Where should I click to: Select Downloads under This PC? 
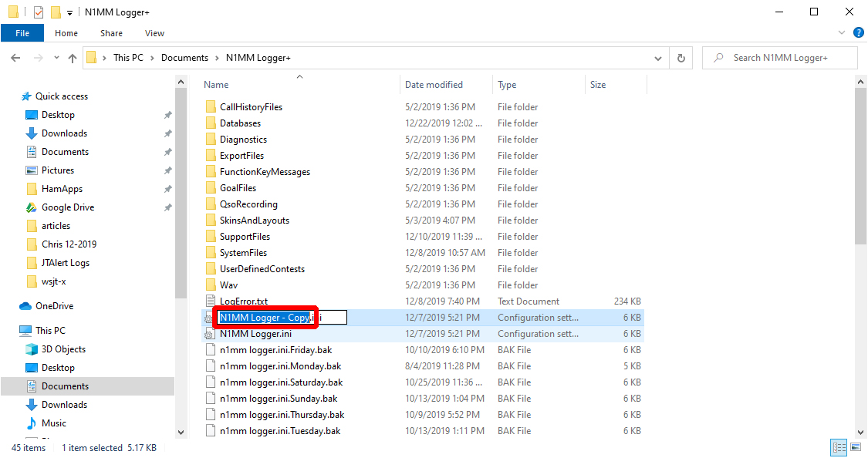click(64, 404)
